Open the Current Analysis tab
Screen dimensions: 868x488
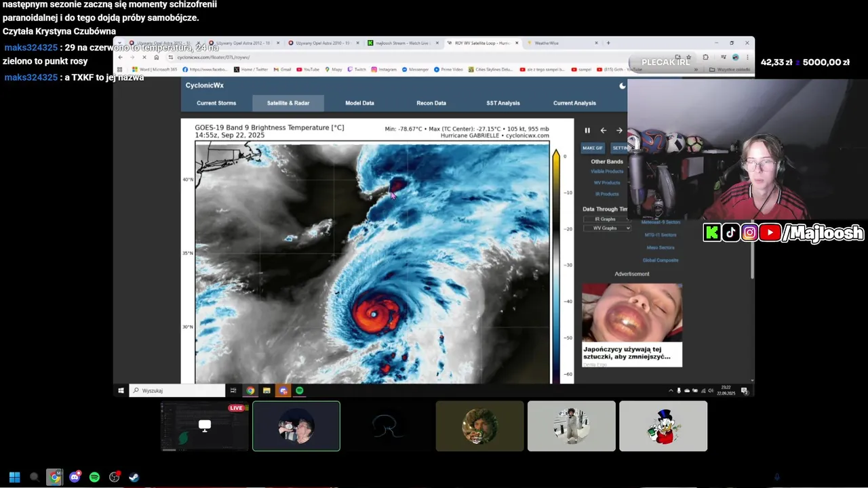coord(574,103)
